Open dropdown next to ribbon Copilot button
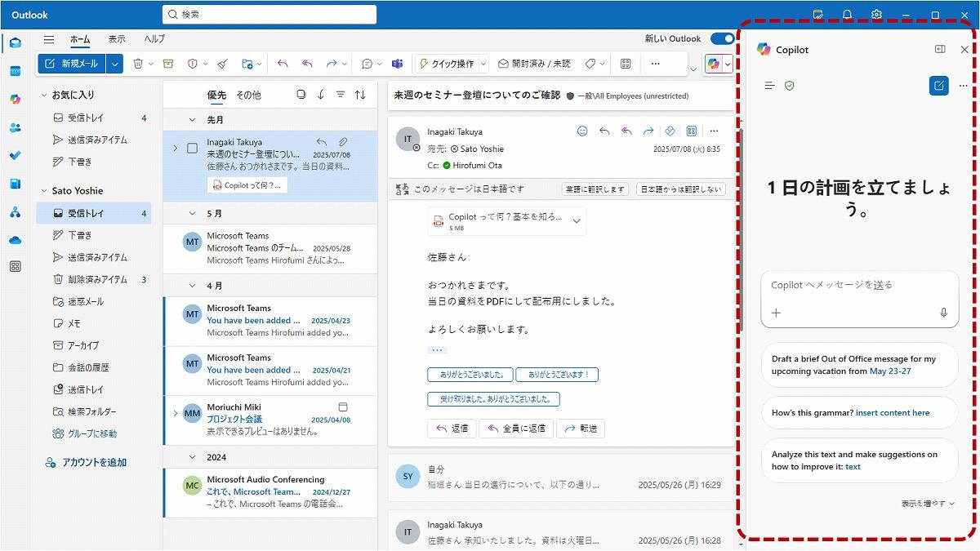The image size is (980, 551). (728, 64)
